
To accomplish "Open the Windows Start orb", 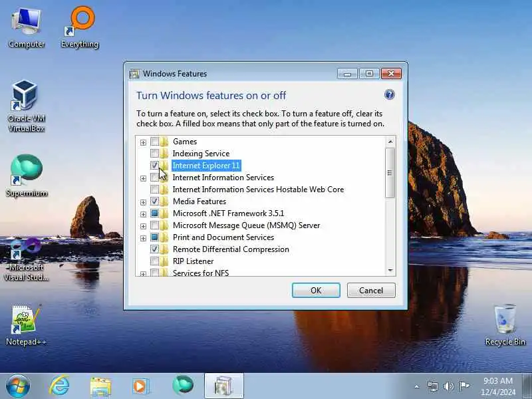I will tap(18, 386).
